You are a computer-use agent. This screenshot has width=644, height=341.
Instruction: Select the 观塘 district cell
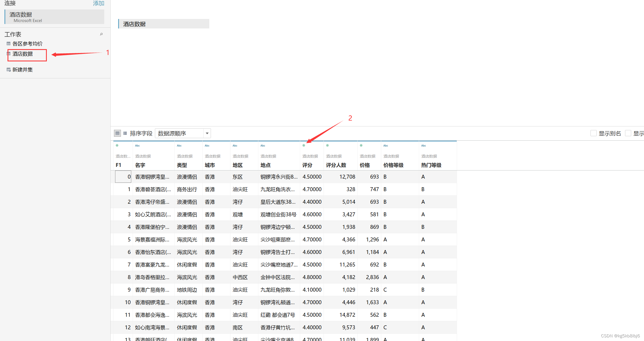coord(244,214)
